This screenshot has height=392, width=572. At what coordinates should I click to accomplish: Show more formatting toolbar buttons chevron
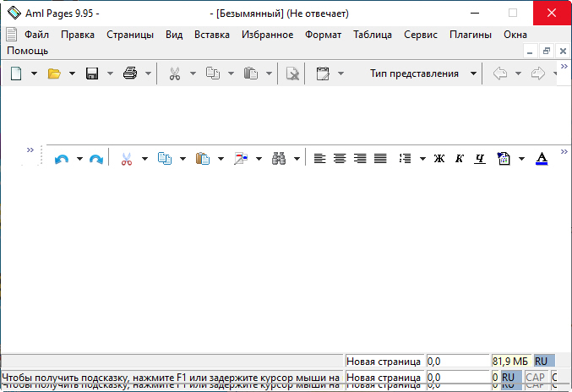(x=564, y=152)
